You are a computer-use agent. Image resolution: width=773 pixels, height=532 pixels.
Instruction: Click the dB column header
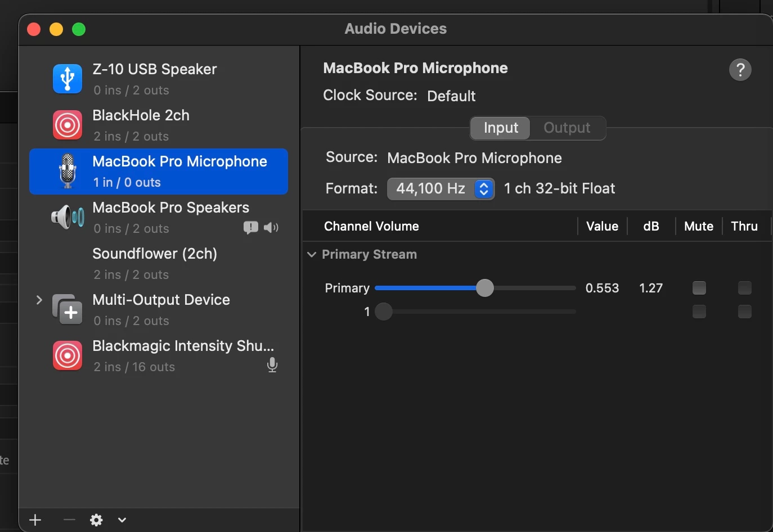pyautogui.click(x=651, y=226)
